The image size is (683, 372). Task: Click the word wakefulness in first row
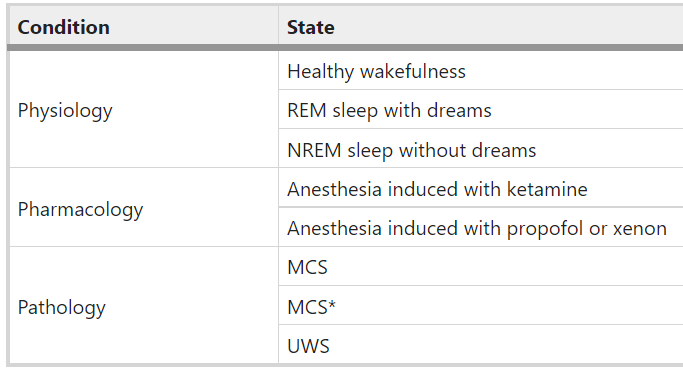pos(413,71)
